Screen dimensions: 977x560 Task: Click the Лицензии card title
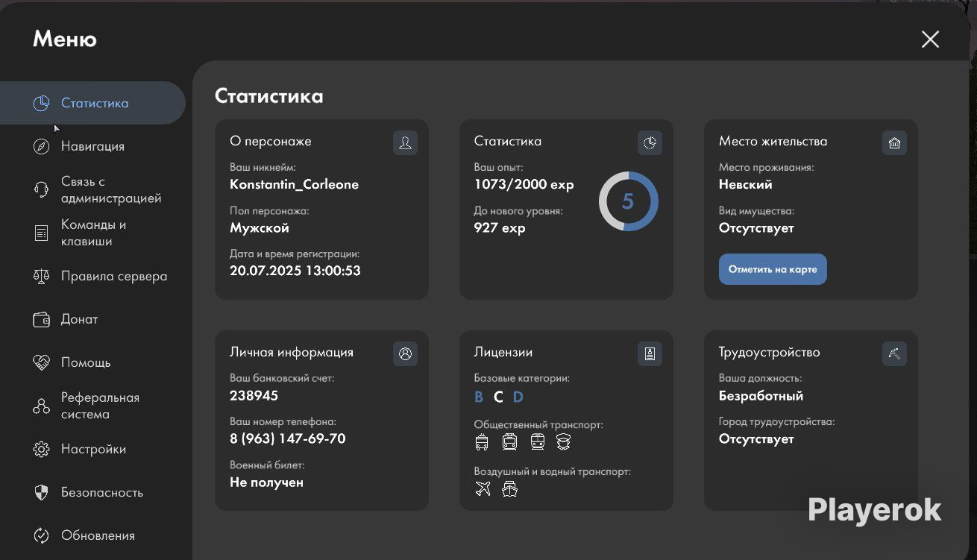click(503, 352)
